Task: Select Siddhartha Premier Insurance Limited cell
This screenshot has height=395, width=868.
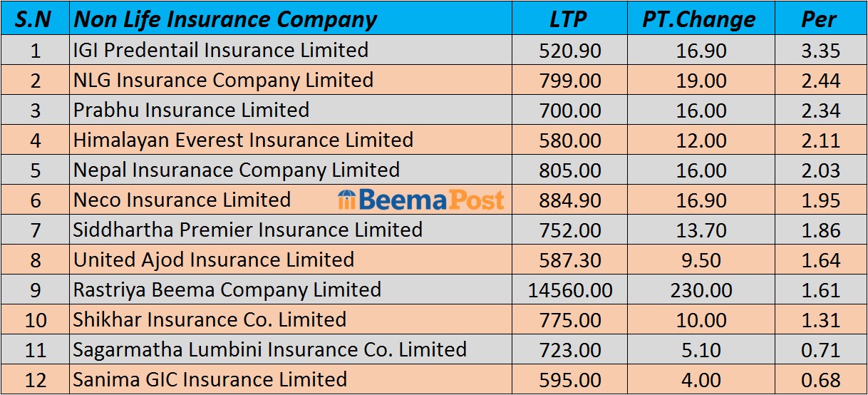Action: [x=247, y=230]
